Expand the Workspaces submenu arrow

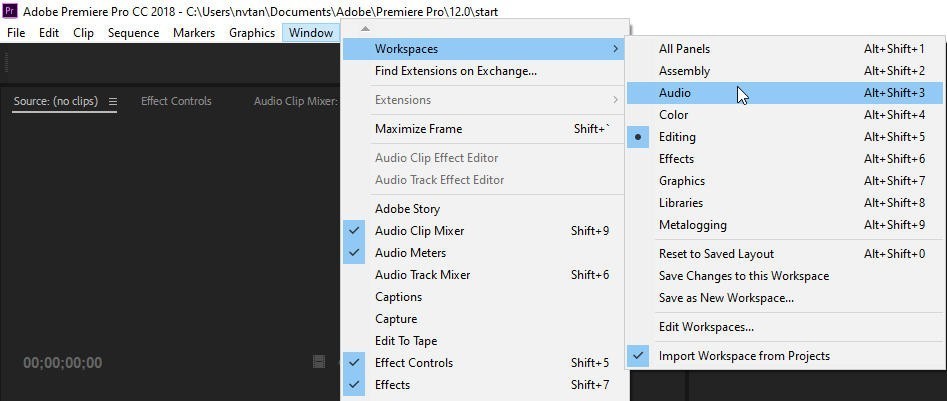coord(615,49)
